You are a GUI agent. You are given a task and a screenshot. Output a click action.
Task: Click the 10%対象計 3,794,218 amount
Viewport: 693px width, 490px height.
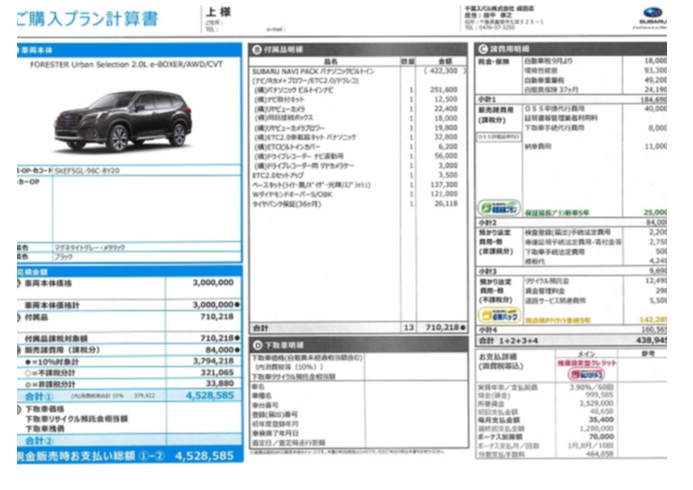coord(213,361)
